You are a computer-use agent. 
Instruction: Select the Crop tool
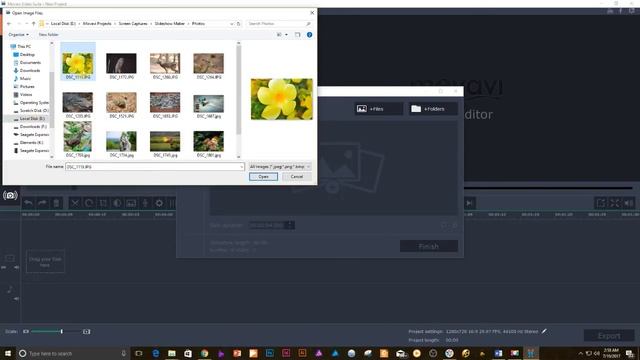click(x=103, y=203)
